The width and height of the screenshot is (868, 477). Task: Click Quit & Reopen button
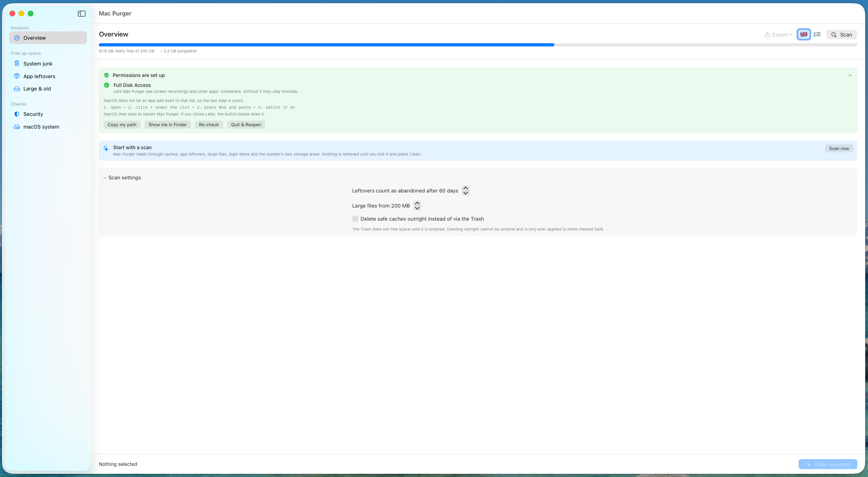tap(246, 125)
